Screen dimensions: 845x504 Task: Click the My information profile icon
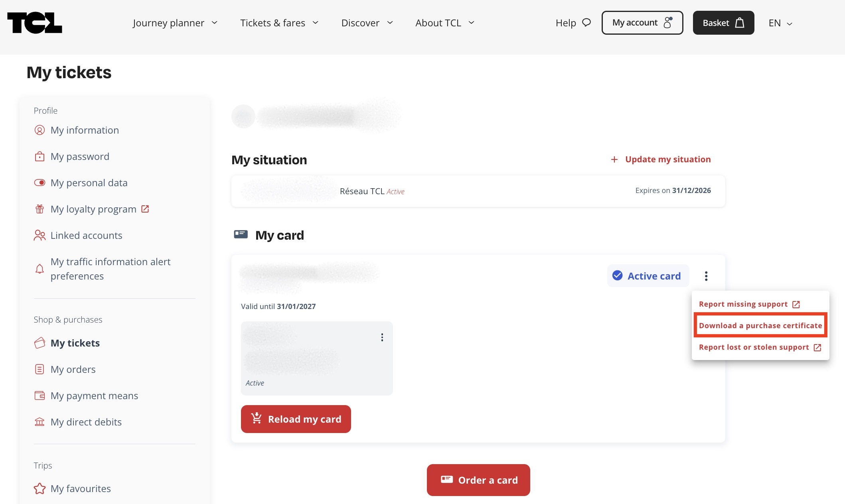point(39,130)
